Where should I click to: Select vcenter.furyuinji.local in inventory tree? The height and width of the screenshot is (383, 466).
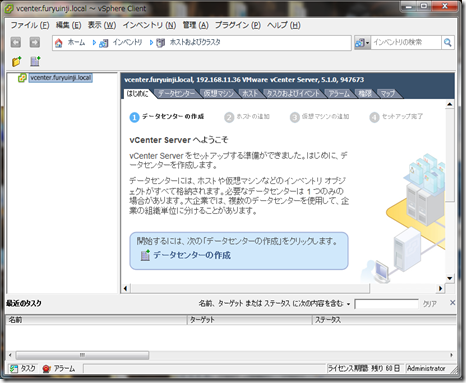pos(61,78)
